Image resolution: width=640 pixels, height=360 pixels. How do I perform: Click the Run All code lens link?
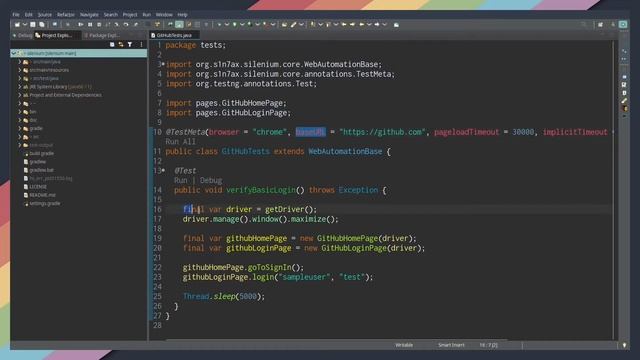(180, 142)
